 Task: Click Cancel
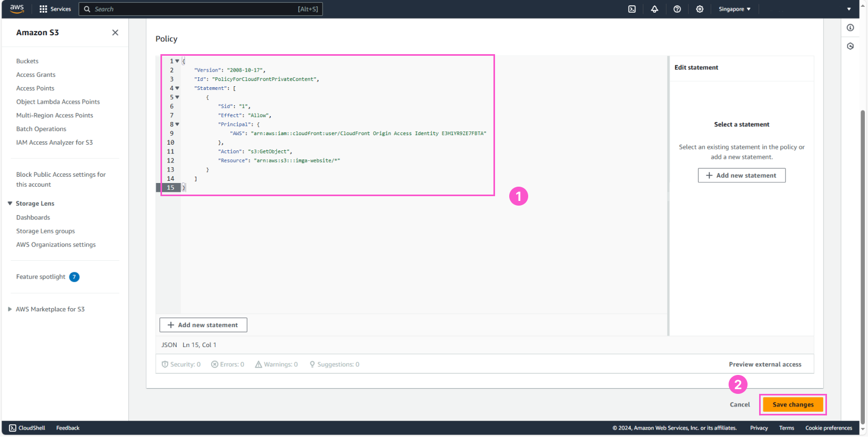740,405
